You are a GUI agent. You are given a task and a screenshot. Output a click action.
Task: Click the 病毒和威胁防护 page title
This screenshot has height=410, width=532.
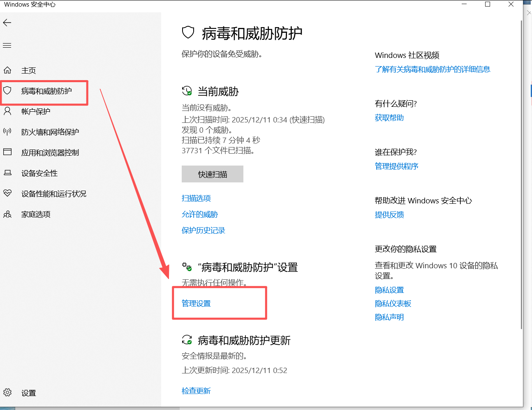tap(252, 33)
